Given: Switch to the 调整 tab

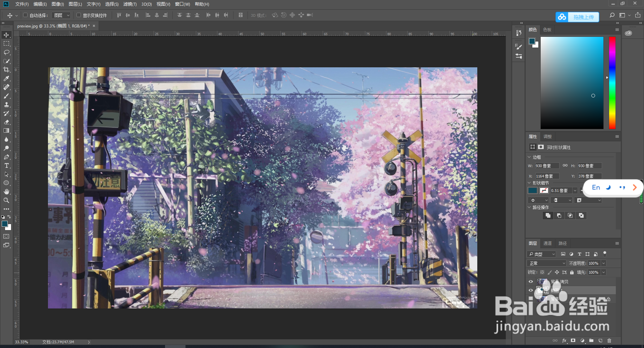Looking at the screenshot, I should (548, 136).
